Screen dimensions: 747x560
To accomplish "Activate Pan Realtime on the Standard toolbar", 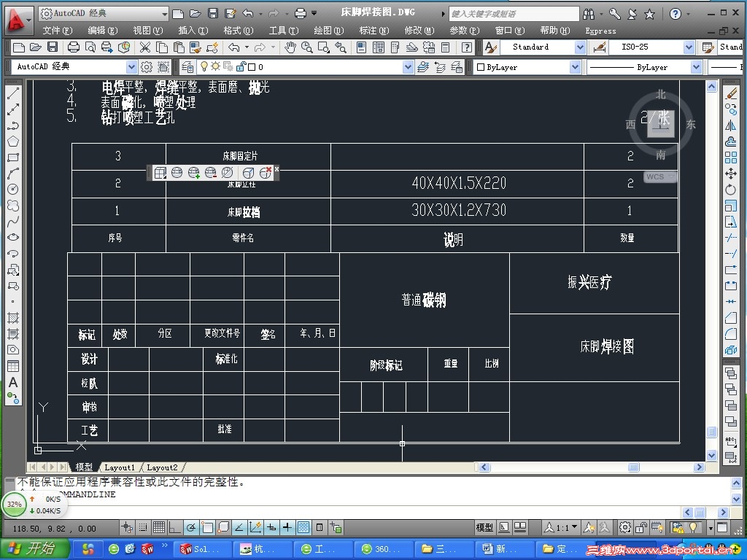I will pyautogui.click(x=291, y=47).
